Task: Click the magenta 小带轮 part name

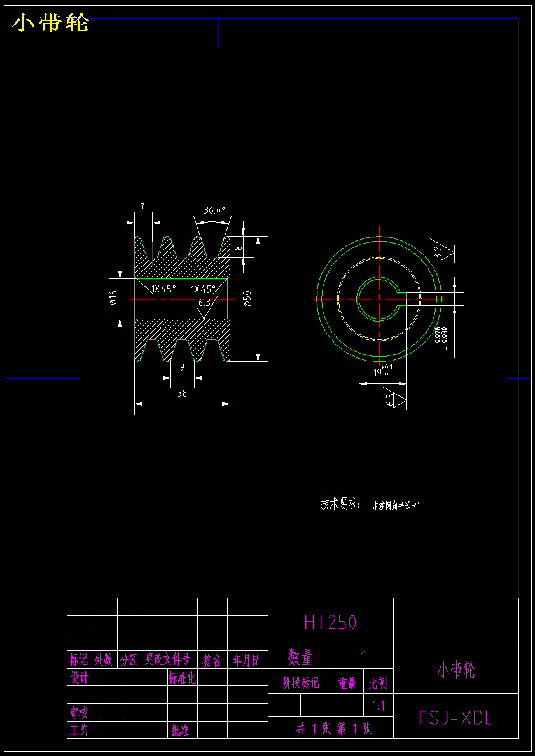Action: [456, 671]
